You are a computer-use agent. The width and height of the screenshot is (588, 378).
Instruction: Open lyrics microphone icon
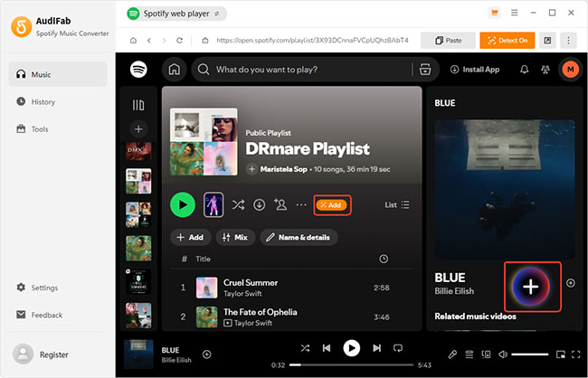452,354
